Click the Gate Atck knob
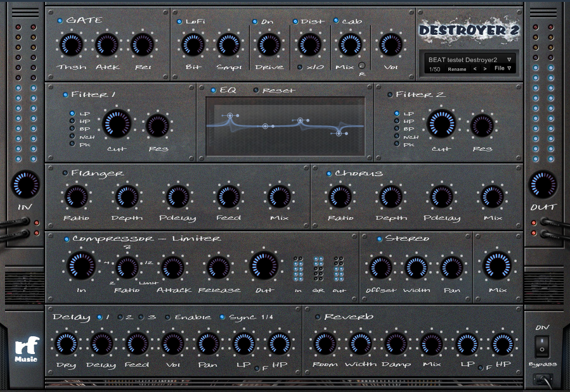 tap(107, 45)
